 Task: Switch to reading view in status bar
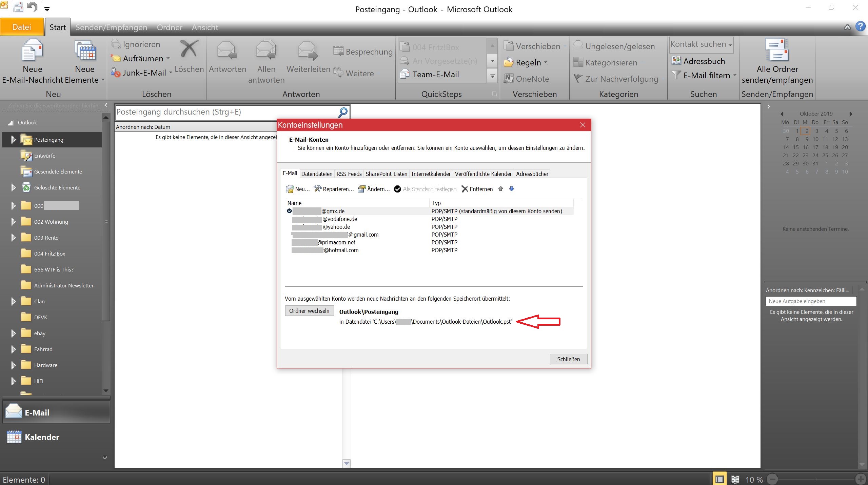pos(735,479)
